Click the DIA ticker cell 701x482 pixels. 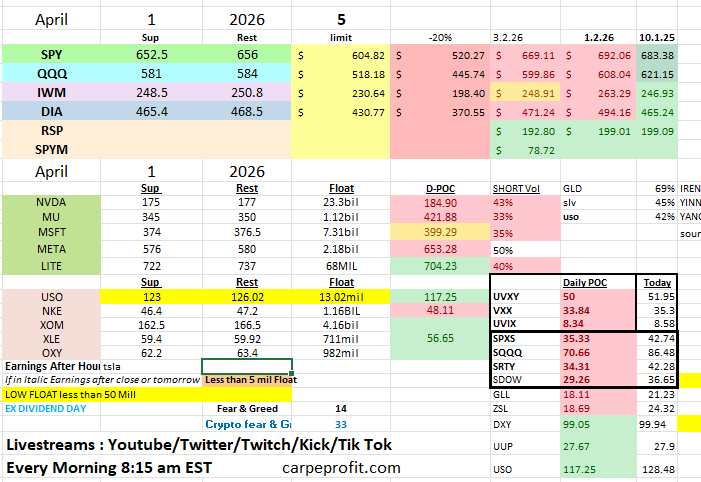coord(51,111)
